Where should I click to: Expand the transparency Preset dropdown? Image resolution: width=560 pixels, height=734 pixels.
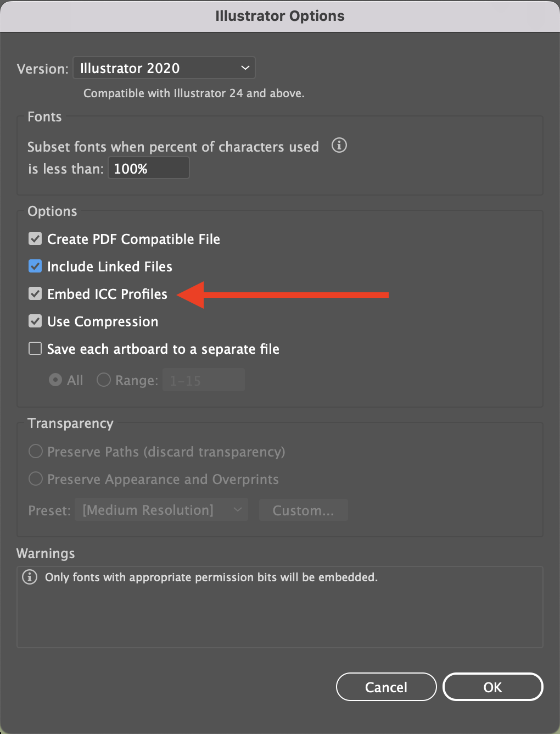pos(161,510)
